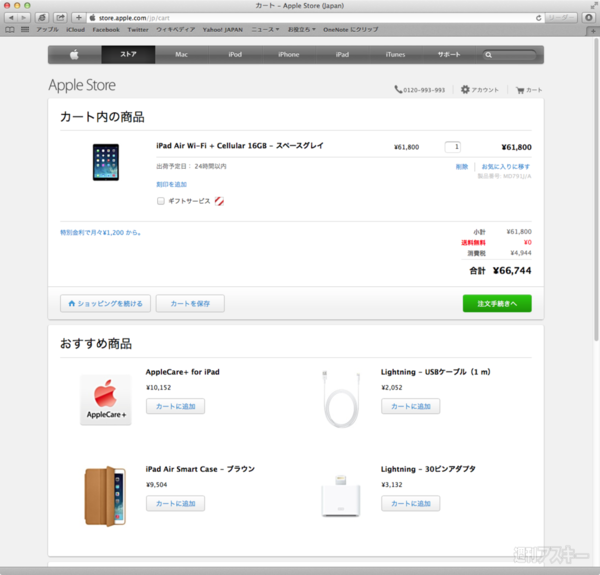
Task: Enable the ギフトサービス checkbox
Action: tap(161, 201)
